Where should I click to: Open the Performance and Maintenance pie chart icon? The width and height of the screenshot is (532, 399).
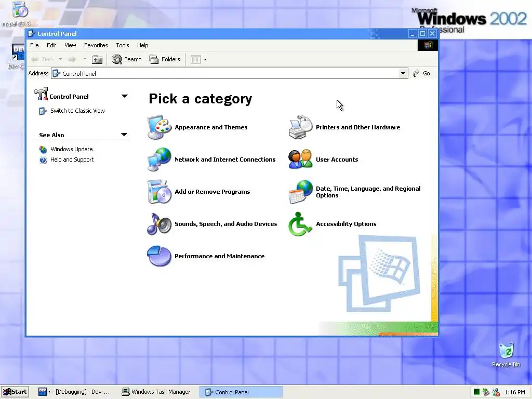pos(159,256)
